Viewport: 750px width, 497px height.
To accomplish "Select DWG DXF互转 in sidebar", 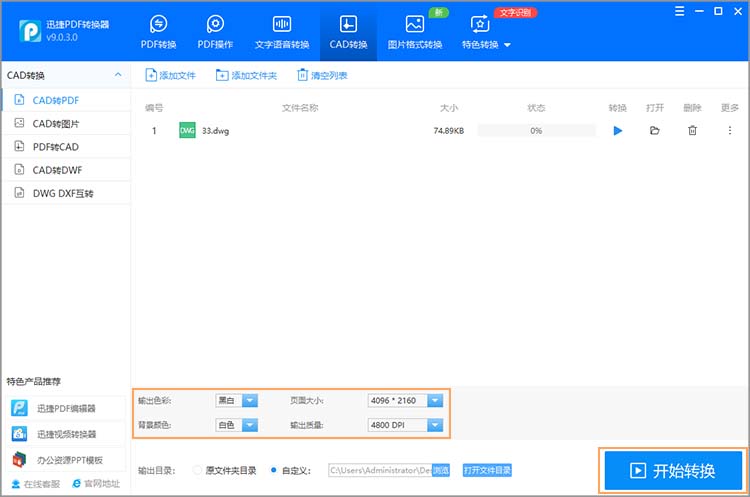I will [66, 193].
